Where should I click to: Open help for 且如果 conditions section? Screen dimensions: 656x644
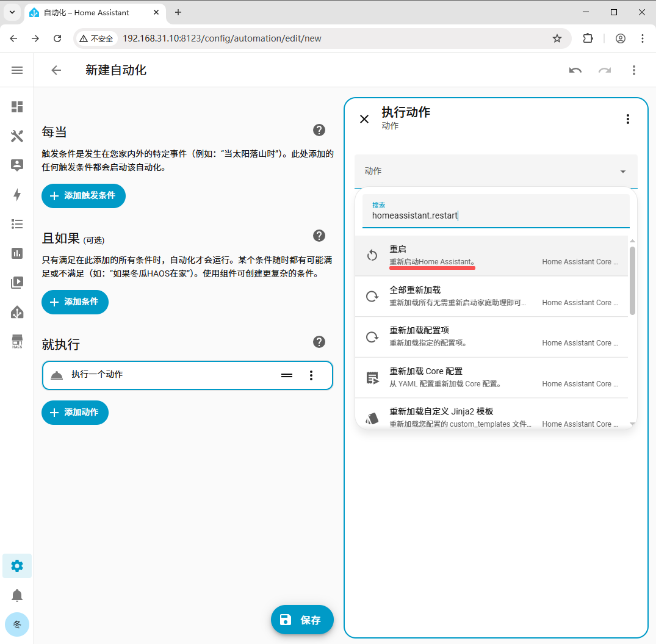pyautogui.click(x=319, y=236)
